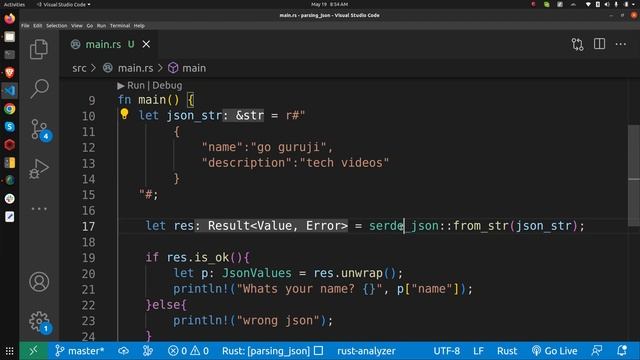Viewport: 640px width, 360px height.
Task: Click Rust: [parsing_json] status item
Action: tap(272, 351)
